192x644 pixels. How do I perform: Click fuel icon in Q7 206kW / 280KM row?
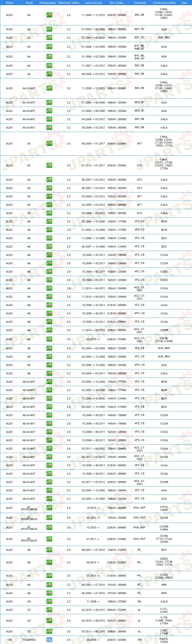tap(49, 631)
